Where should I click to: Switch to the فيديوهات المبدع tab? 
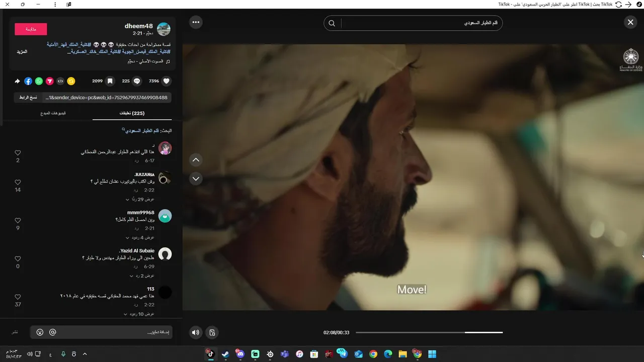click(x=53, y=113)
